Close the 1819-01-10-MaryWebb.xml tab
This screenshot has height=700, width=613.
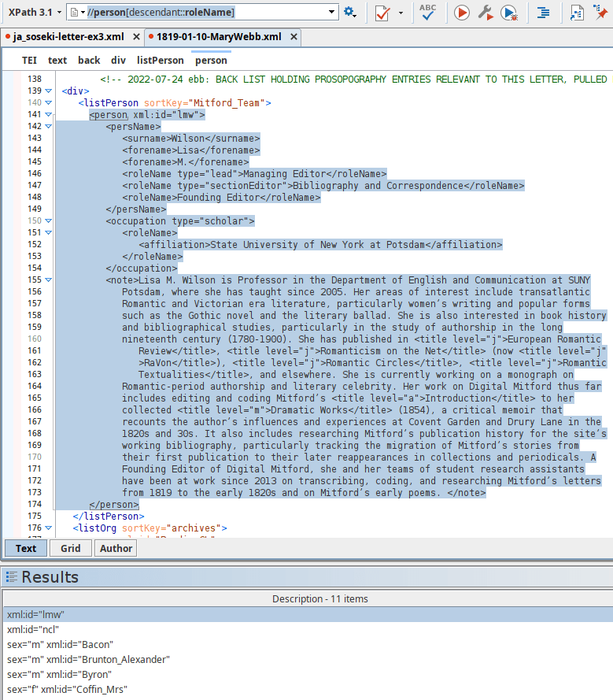pos(294,36)
